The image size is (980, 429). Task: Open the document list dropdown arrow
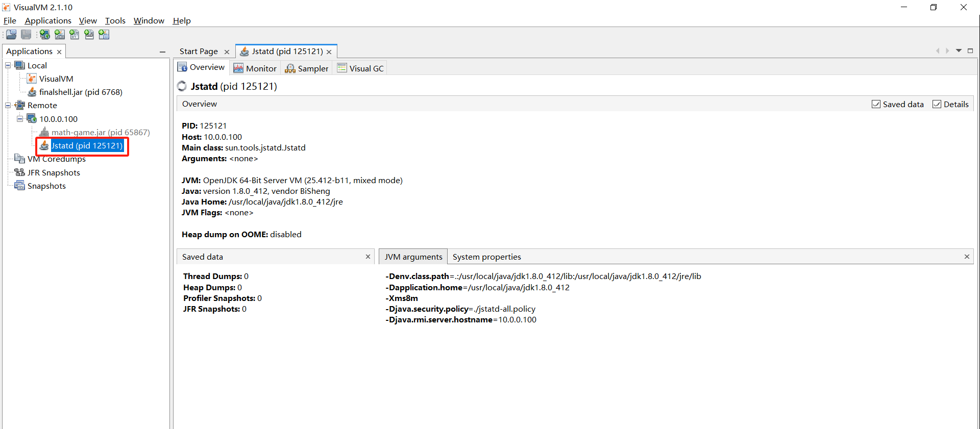pos(959,51)
